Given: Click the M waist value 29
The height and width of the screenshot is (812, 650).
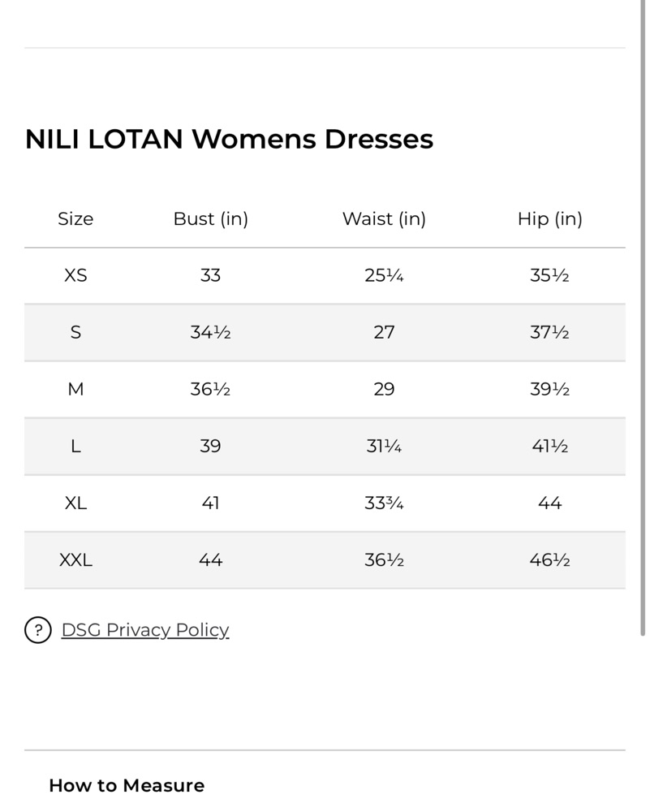Looking at the screenshot, I should click(384, 389).
